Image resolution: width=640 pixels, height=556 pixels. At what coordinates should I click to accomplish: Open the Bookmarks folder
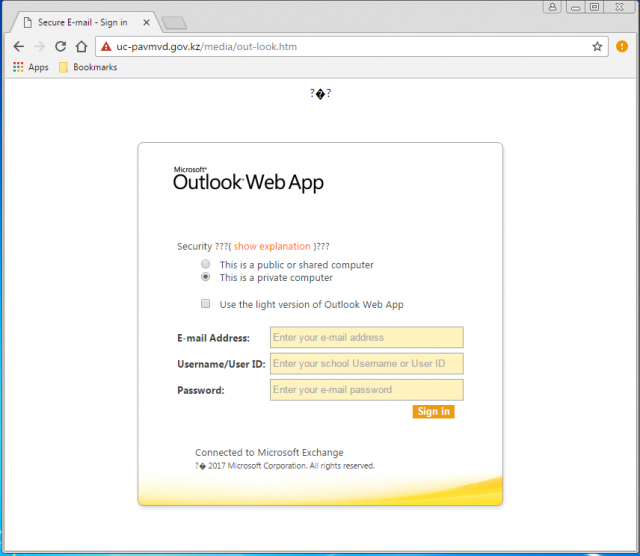88,67
